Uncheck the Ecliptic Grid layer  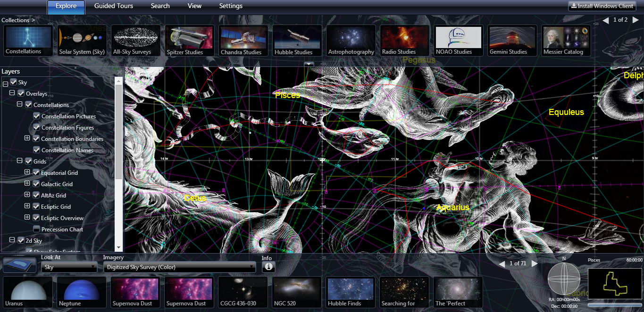(x=36, y=206)
